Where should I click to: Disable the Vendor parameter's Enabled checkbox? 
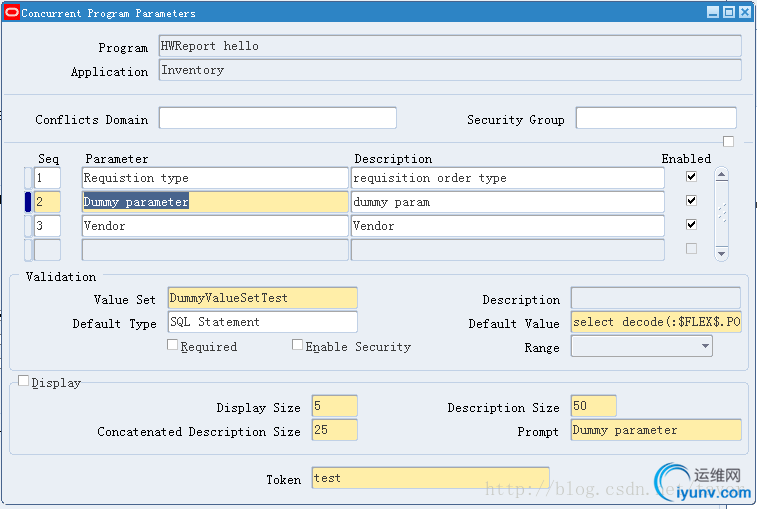[691, 225]
